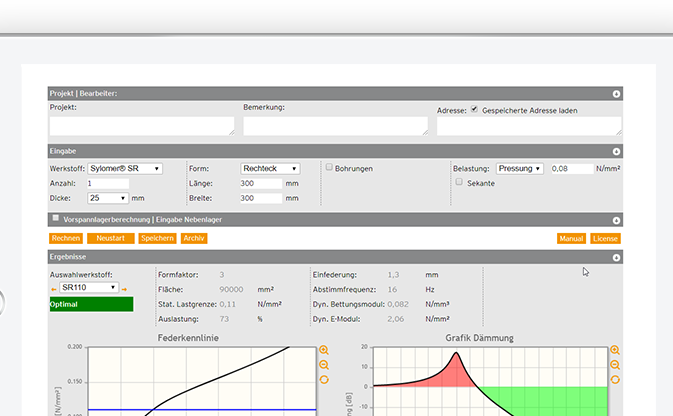The width and height of the screenshot is (673, 416).
Task: Zoom in on the Federkennlinie chart
Action: (x=324, y=350)
